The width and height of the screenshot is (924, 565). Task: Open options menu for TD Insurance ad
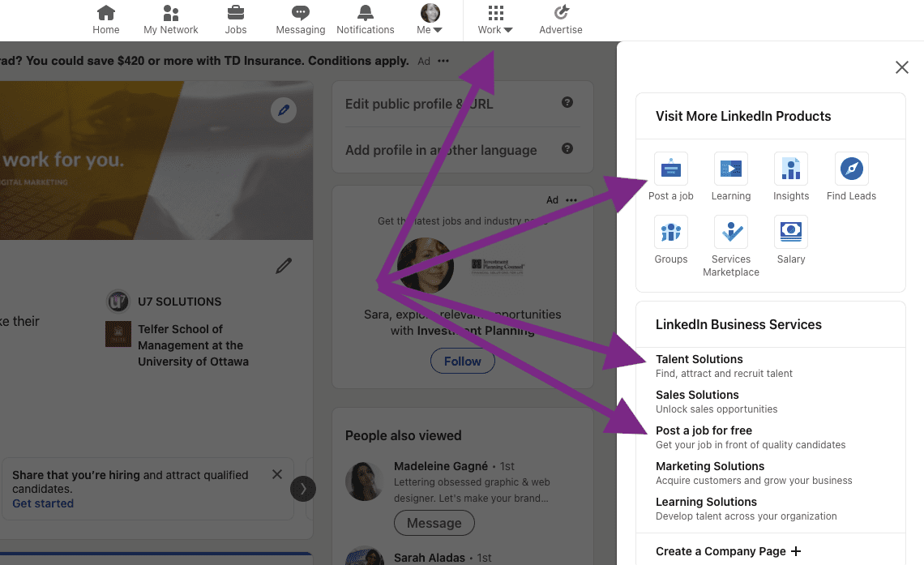443,61
